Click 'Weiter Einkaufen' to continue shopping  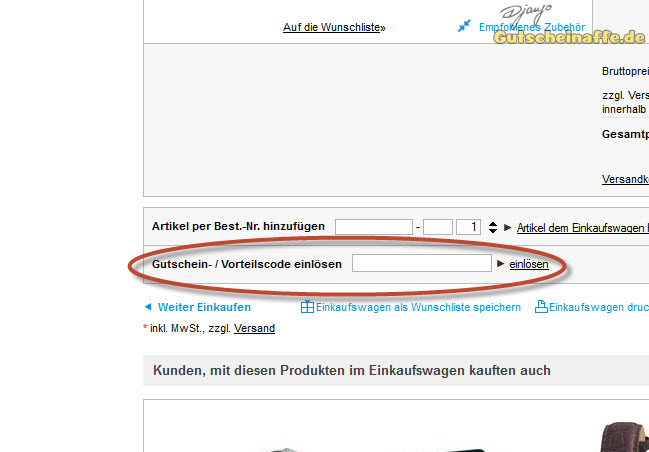click(204, 308)
